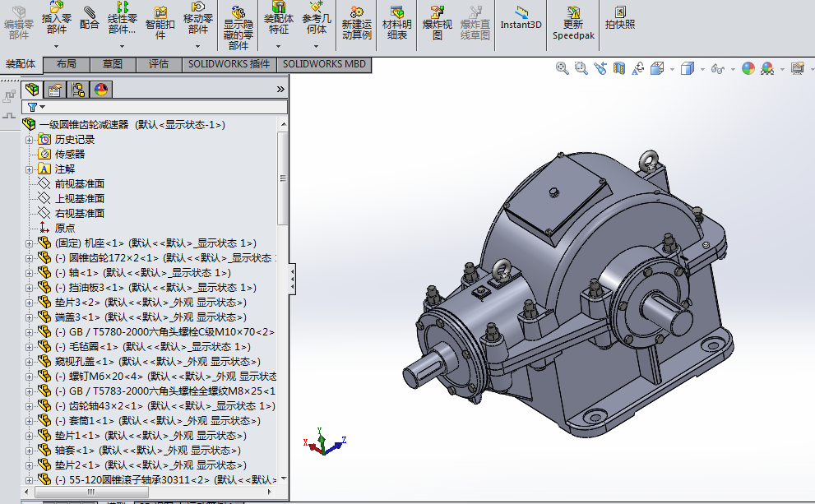The height and width of the screenshot is (504, 815).
Task: Toggle Instant3D mode
Action: (521, 13)
